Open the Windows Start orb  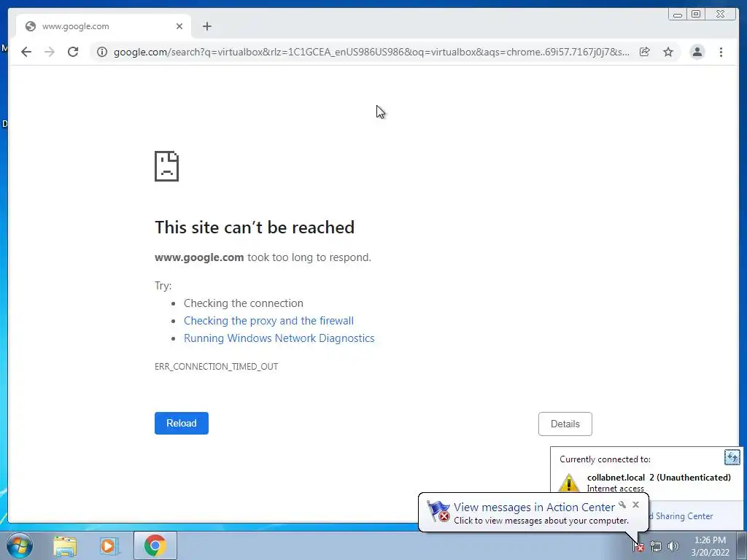pyautogui.click(x=20, y=545)
